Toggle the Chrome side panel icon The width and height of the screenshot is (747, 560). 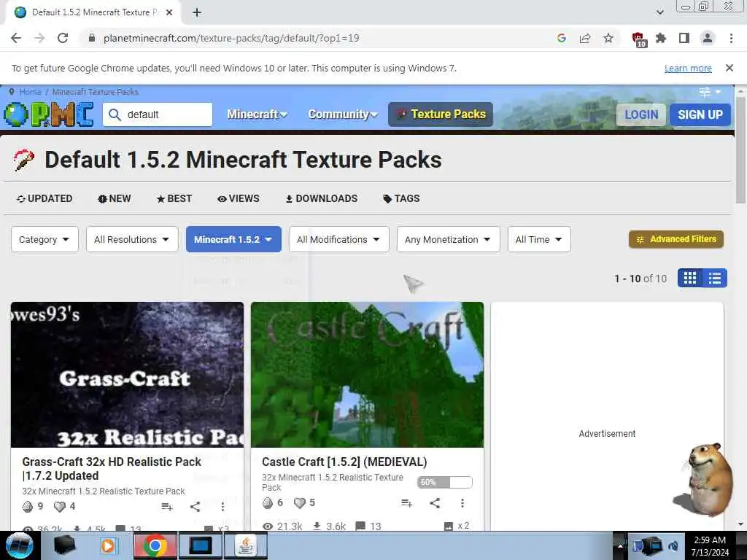(684, 38)
